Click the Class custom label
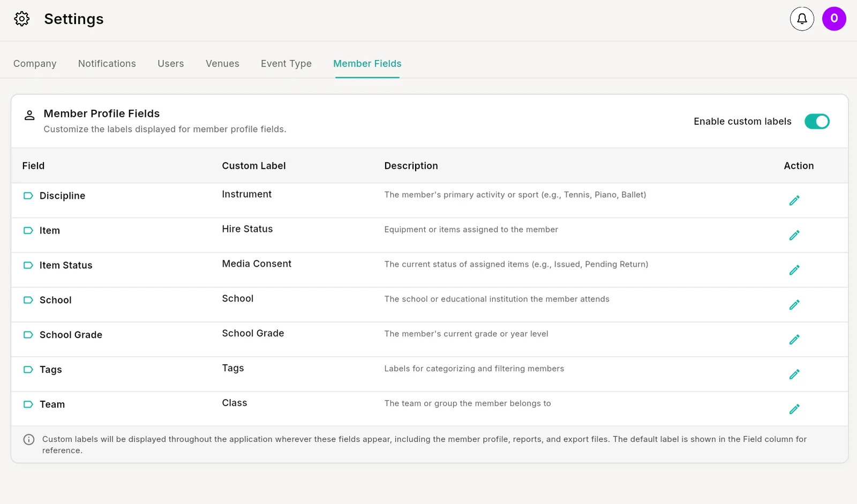This screenshot has height=504, width=857. pyautogui.click(x=235, y=403)
